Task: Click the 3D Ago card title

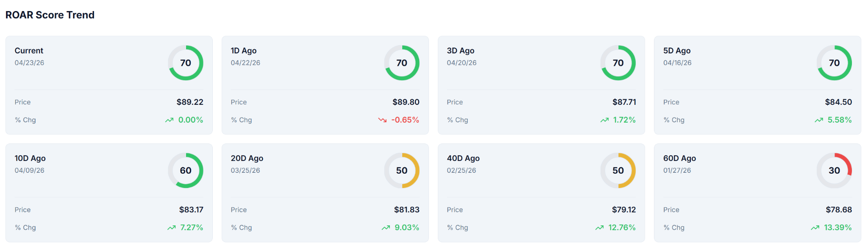Action: [x=460, y=51]
